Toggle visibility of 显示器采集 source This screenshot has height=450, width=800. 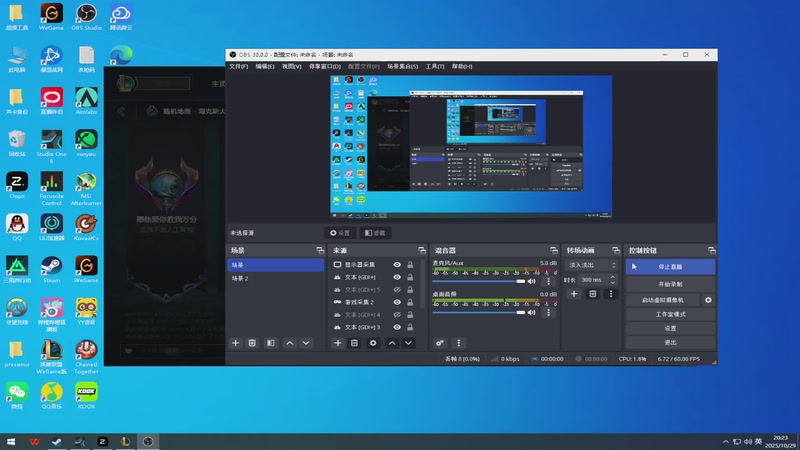397,265
